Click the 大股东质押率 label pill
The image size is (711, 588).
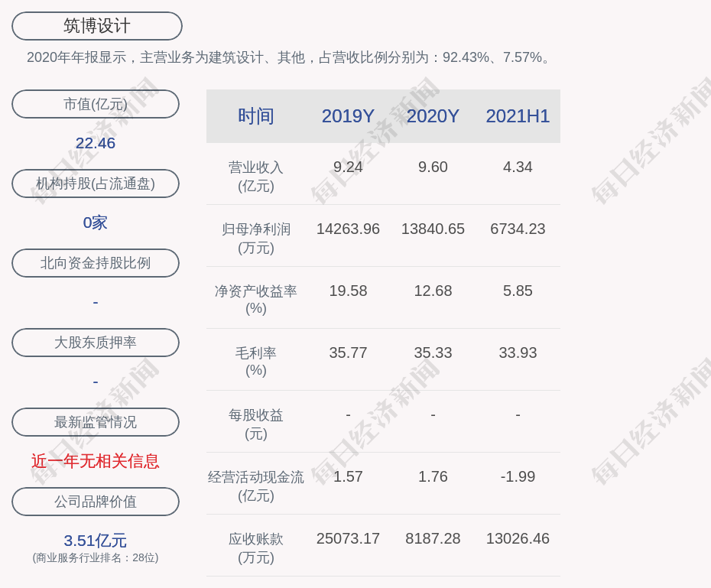[x=96, y=343]
